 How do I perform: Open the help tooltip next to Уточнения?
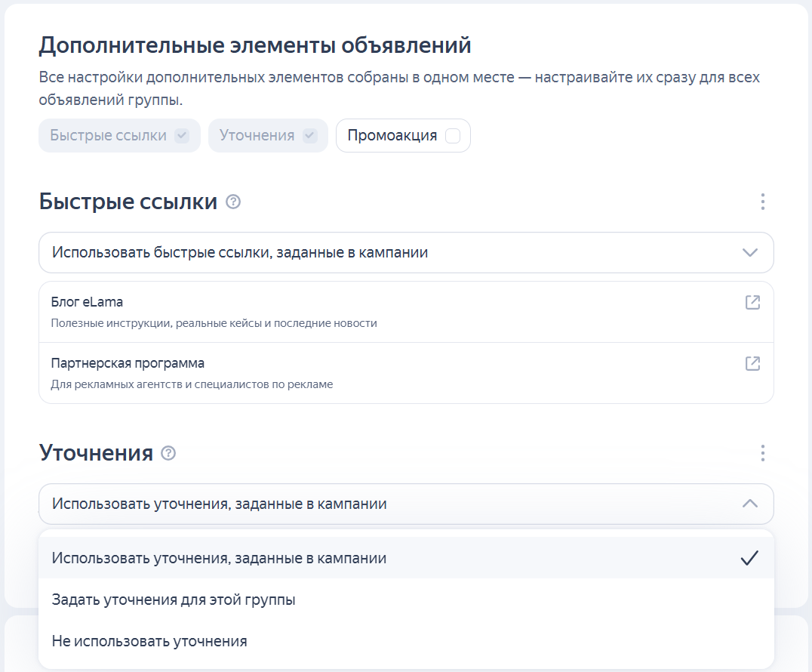pyautogui.click(x=170, y=453)
